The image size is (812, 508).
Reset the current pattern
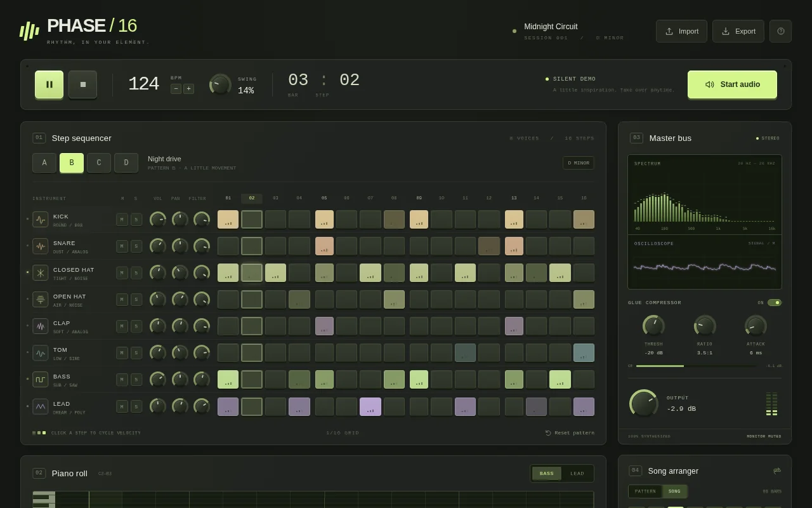click(570, 433)
